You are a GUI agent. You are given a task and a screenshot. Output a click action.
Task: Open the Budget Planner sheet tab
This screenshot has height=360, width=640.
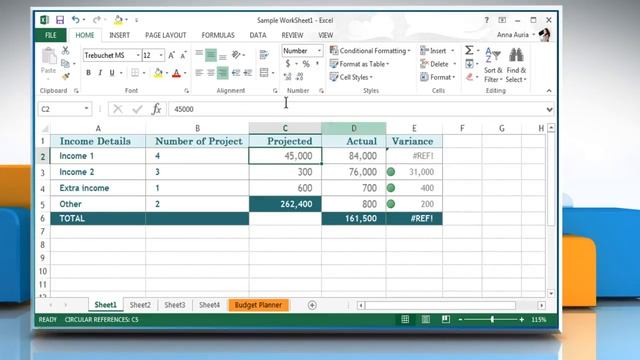tap(258, 305)
